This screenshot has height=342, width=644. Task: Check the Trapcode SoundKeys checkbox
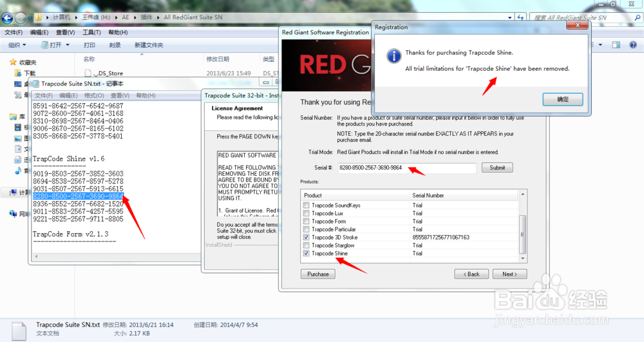click(306, 205)
